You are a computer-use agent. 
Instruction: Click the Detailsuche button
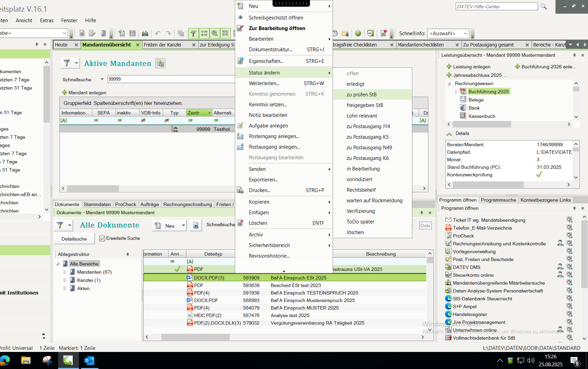tap(74, 239)
